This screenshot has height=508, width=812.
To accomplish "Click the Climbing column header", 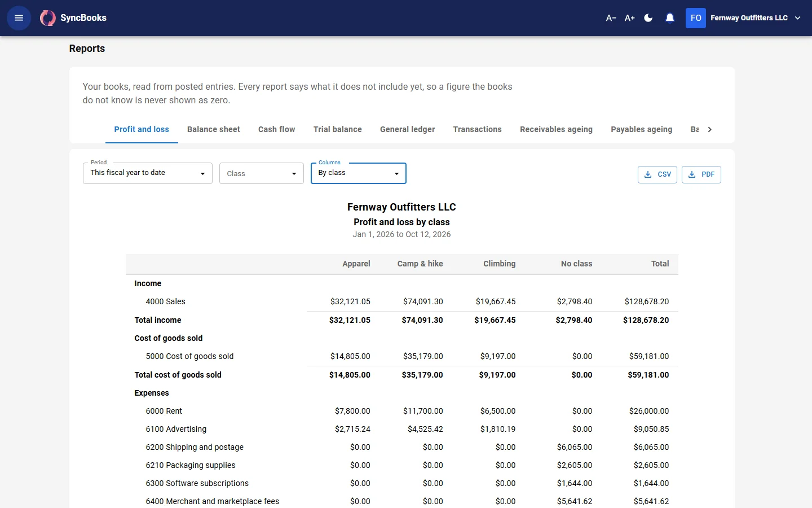I will click(x=500, y=264).
